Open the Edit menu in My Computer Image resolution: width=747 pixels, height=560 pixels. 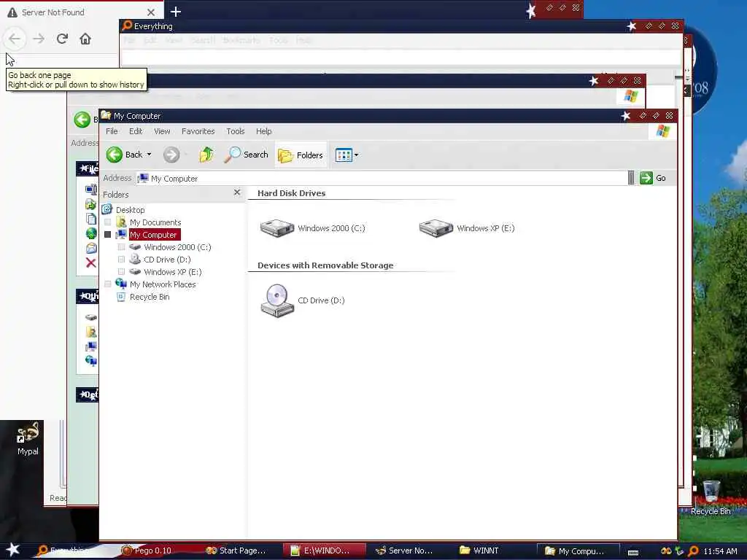pos(136,131)
